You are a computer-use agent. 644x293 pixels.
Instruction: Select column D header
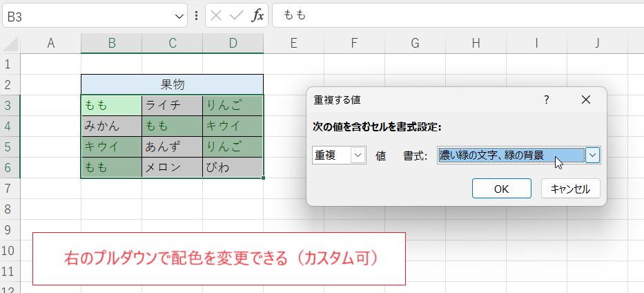tap(233, 43)
